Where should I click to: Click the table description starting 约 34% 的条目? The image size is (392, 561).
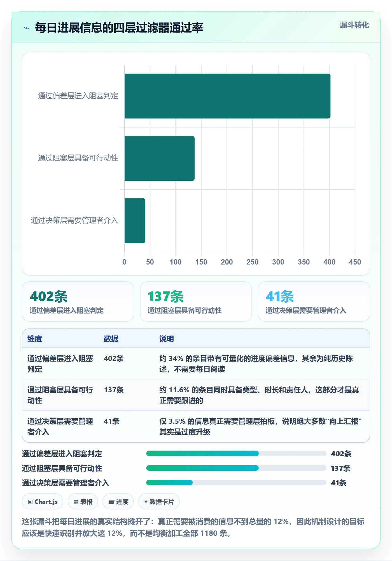(256, 364)
